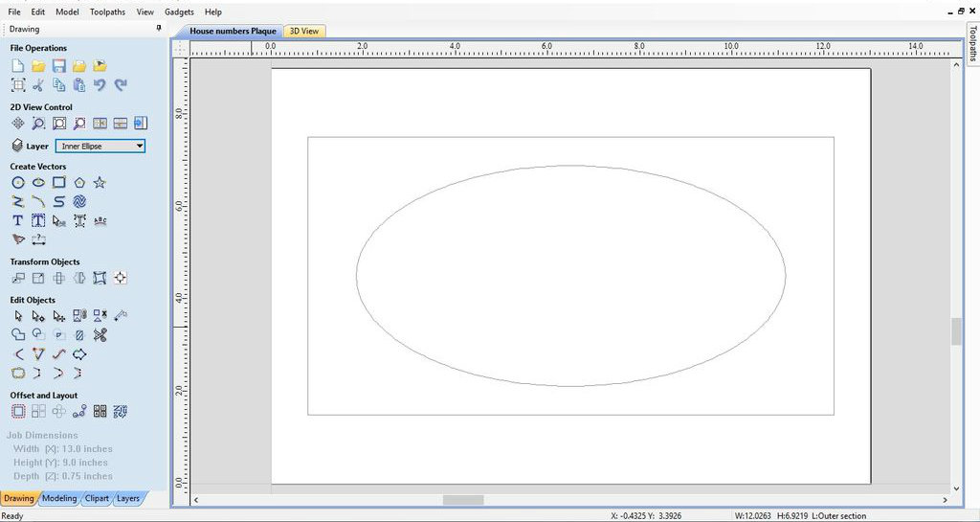Image resolution: width=980 pixels, height=522 pixels.
Task: Choose the Draw Circle tool
Action: [x=18, y=183]
